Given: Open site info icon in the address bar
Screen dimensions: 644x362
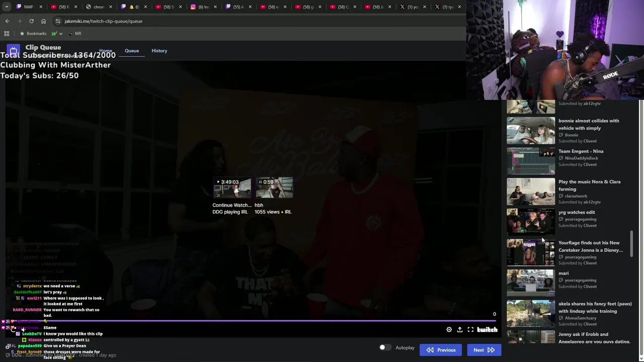Looking at the screenshot, I should click(x=58, y=21).
